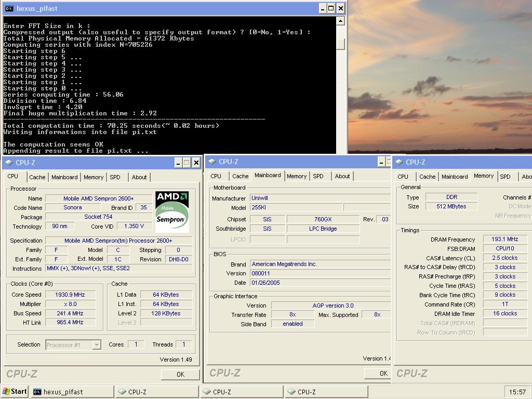Viewport: 532px width, 399px height.
Task: Click the HT Link value 965.4 MHz
Action: pos(70,322)
